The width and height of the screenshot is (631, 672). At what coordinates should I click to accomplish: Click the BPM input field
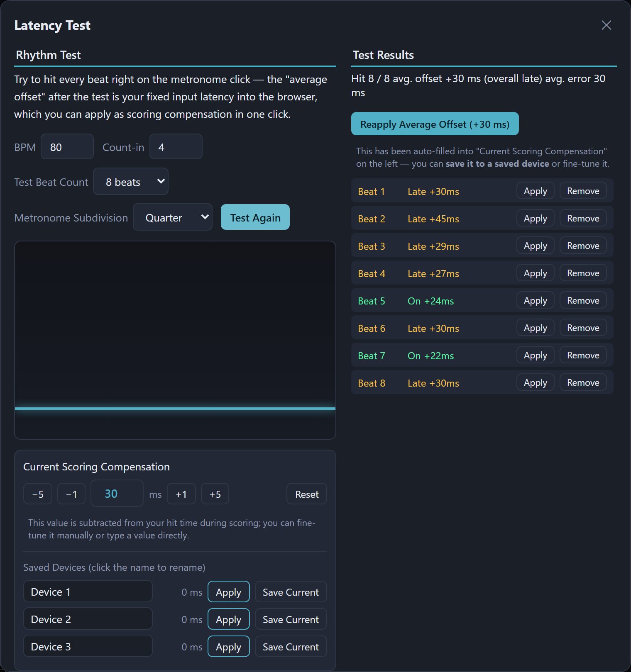[67, 146]
